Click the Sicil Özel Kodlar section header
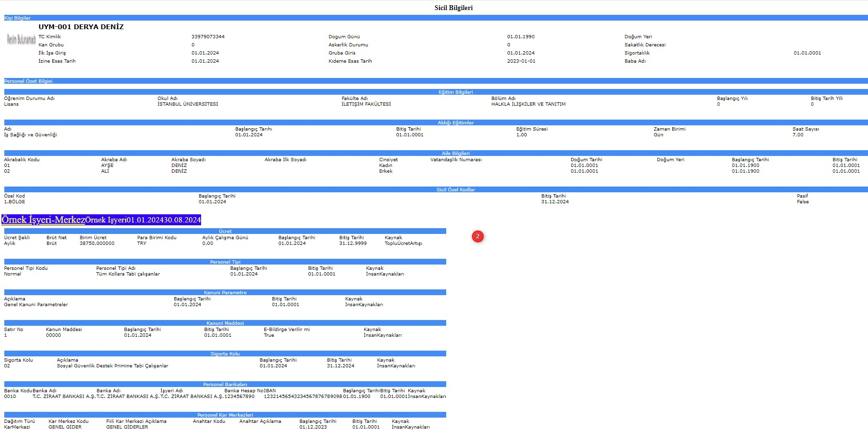The width and height of the screenshot is (868, 431). [436, 189]
